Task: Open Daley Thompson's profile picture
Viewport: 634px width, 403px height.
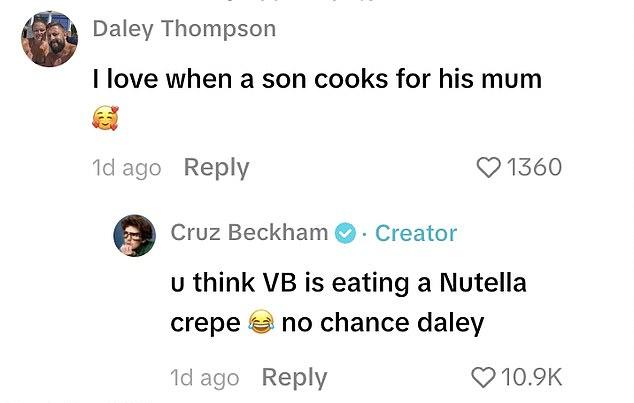Action: pos(49,39)
